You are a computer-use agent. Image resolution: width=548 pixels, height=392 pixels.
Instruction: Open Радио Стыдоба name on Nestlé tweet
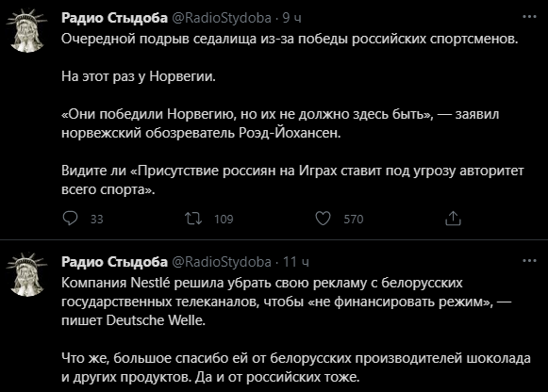[x=115, y=262]
